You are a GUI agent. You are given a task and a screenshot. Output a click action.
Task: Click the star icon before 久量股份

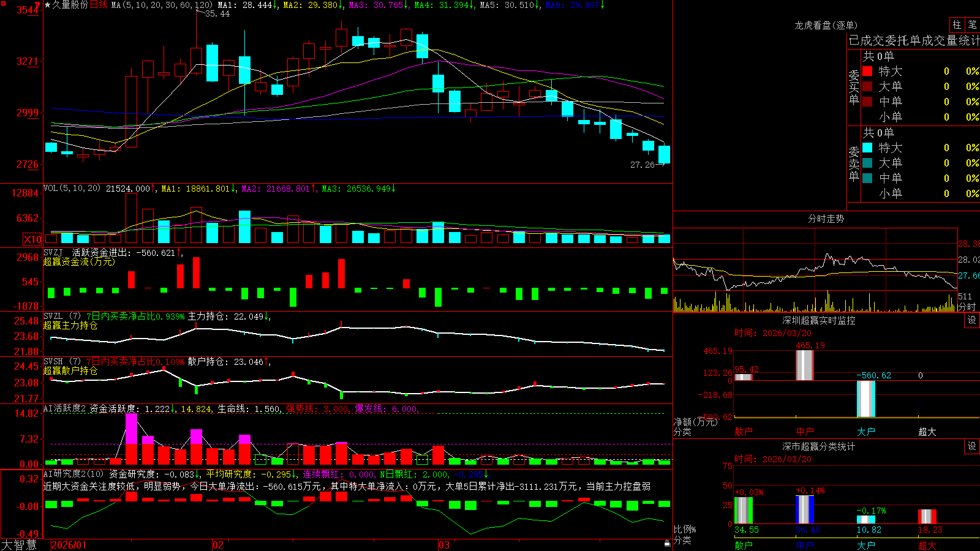[x=47, y=5]
